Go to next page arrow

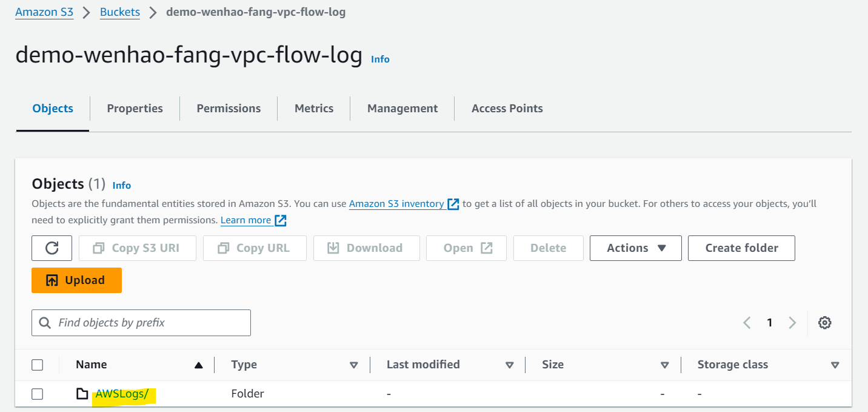pos(792,323)
